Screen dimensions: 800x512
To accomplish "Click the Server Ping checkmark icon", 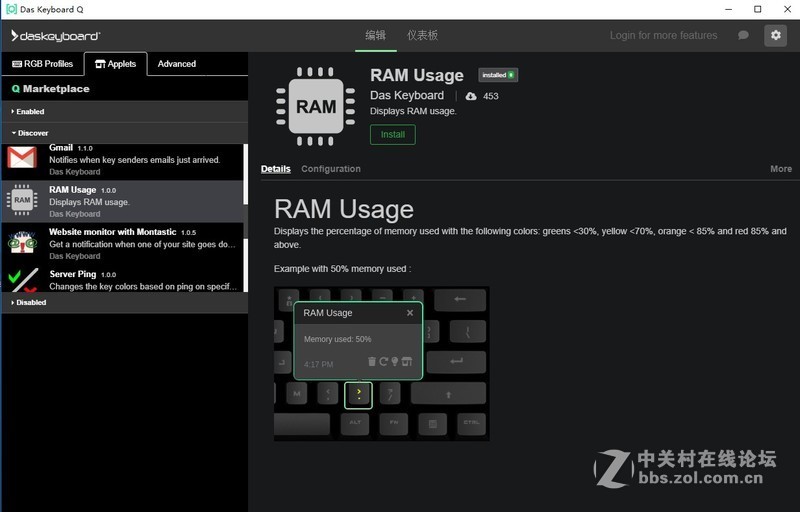I will 22,279.
